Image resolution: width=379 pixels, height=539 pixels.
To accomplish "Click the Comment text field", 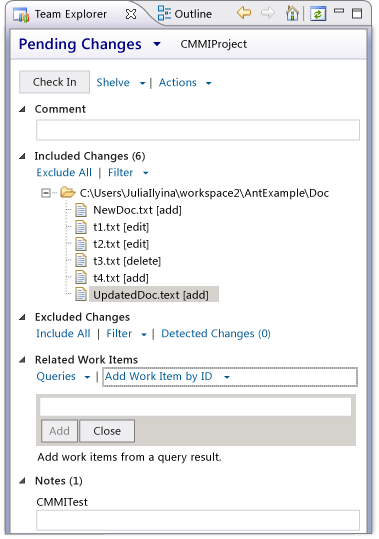I will (x=198, y=130).
